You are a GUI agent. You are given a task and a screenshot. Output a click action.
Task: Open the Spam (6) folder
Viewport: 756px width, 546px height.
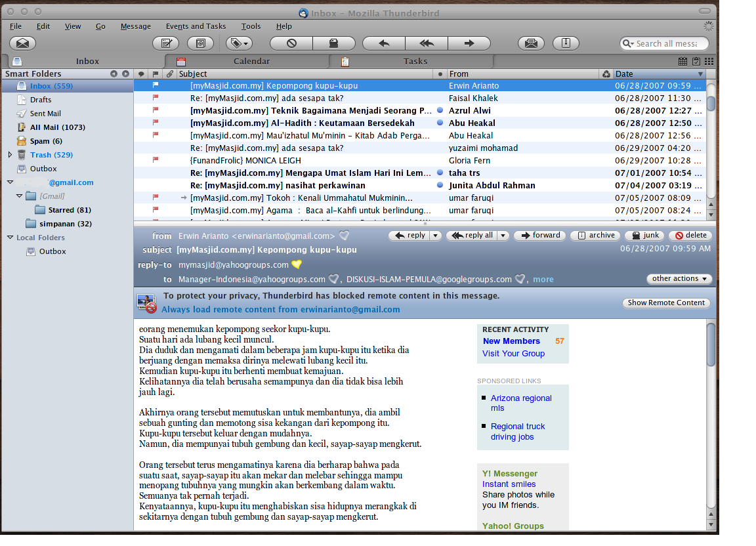coord(46,141)
